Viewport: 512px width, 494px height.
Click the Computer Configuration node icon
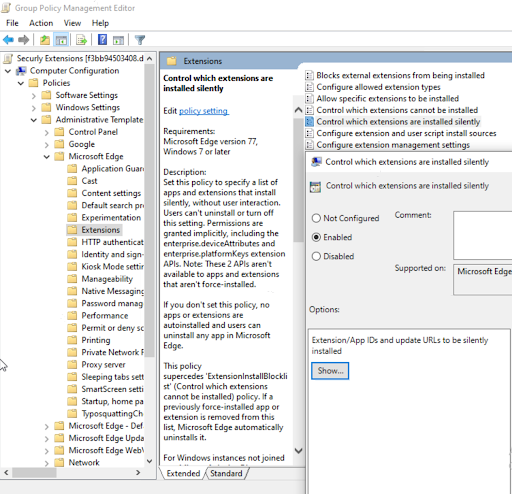coord(21,71)
